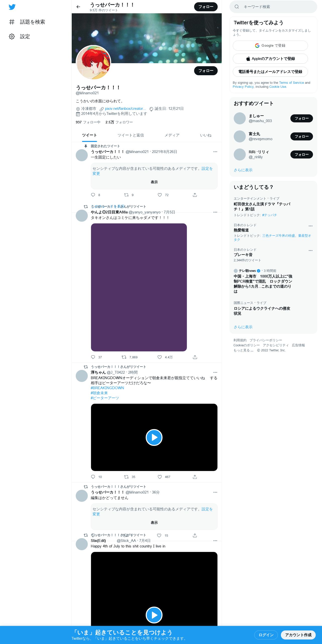The height and width of the screenshot is (644, 322).
Task: Share the 淳ちゃん tweet
Action: (195, 477)
